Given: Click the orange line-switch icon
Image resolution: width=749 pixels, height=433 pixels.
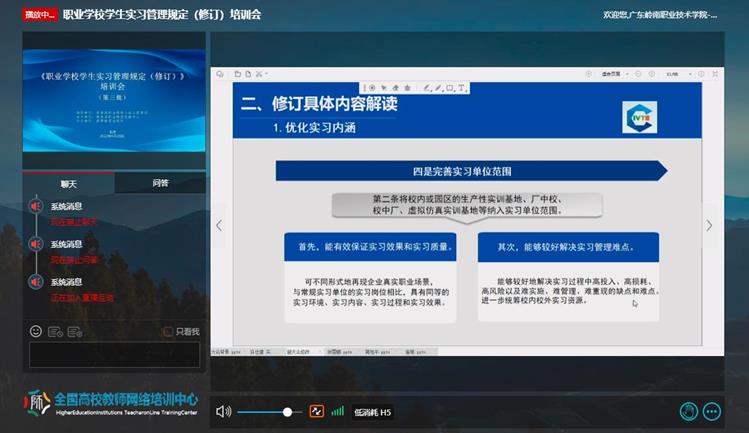Looking at the screenshot, I should click(x=317, y=411).
